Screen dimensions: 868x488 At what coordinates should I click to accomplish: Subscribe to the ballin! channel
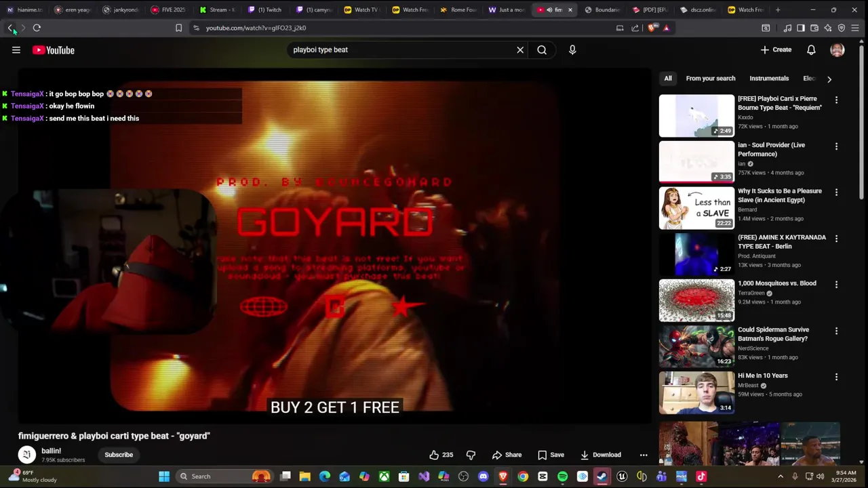pyautogui.click(x=119, y=455)
